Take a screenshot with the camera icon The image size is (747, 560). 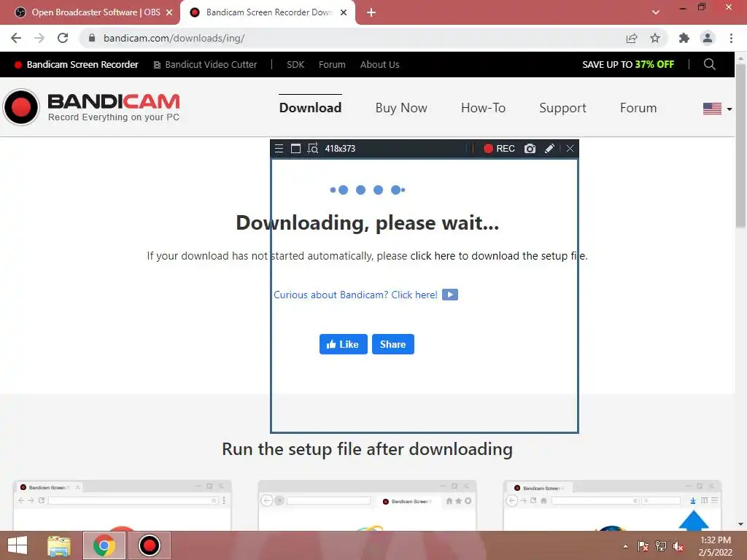point(530,149)
